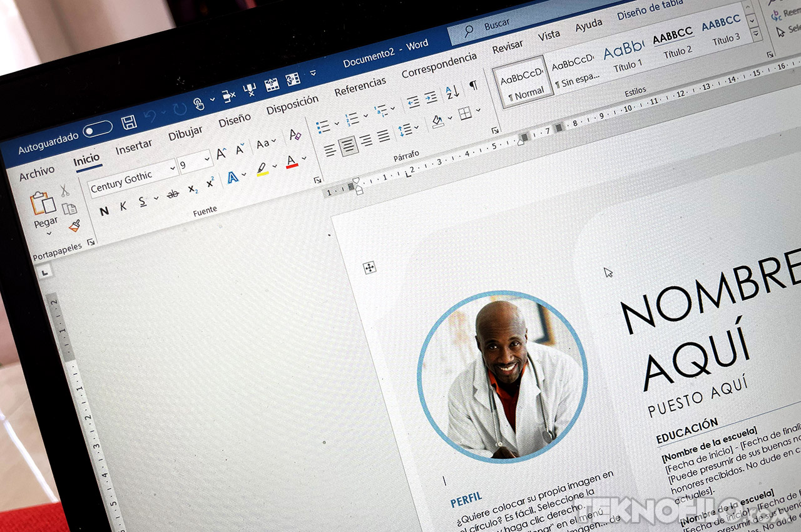Toggle superscript x² formatting
The image size is (801, 532).
[210, 183]
